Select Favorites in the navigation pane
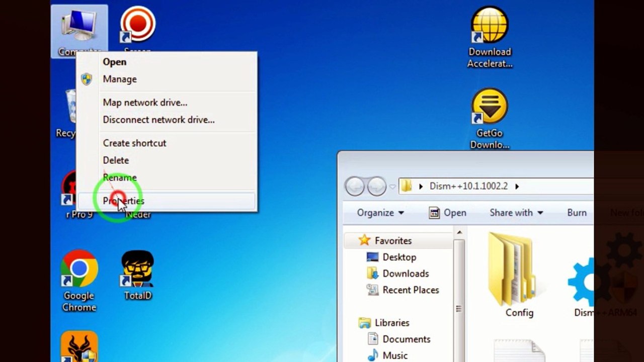 tap(385, 241)
